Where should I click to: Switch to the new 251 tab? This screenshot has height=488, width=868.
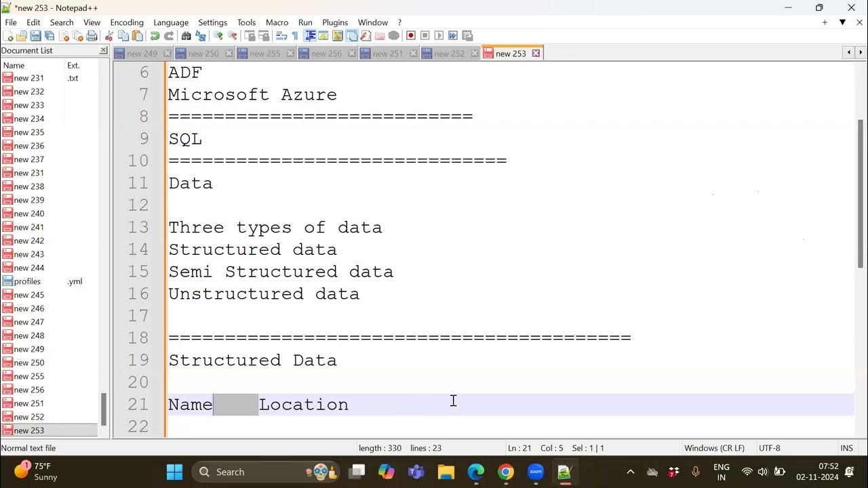[387, 54]
